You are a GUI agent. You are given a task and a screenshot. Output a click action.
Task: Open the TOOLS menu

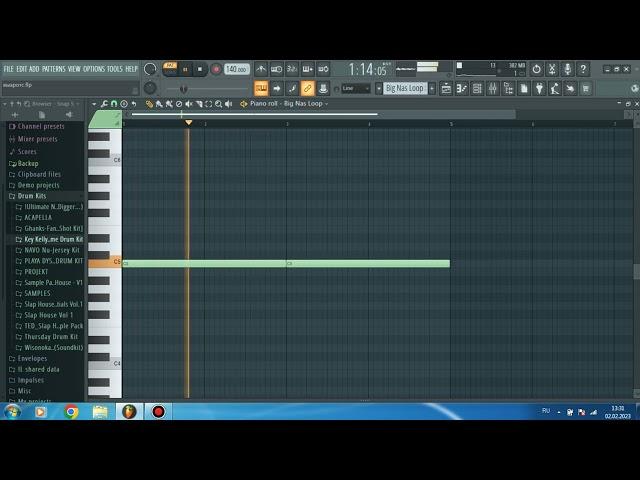(115, 69)
